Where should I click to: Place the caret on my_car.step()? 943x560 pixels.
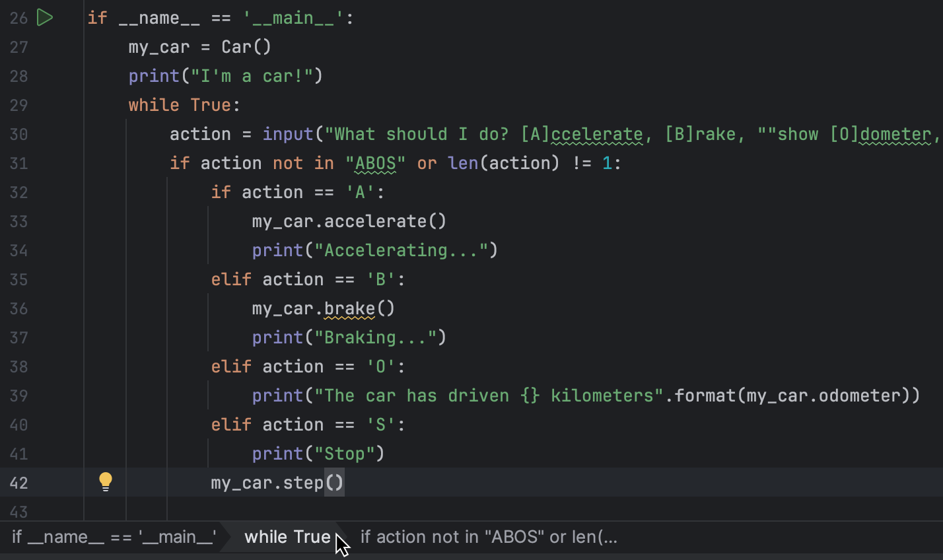pos(277,483)
